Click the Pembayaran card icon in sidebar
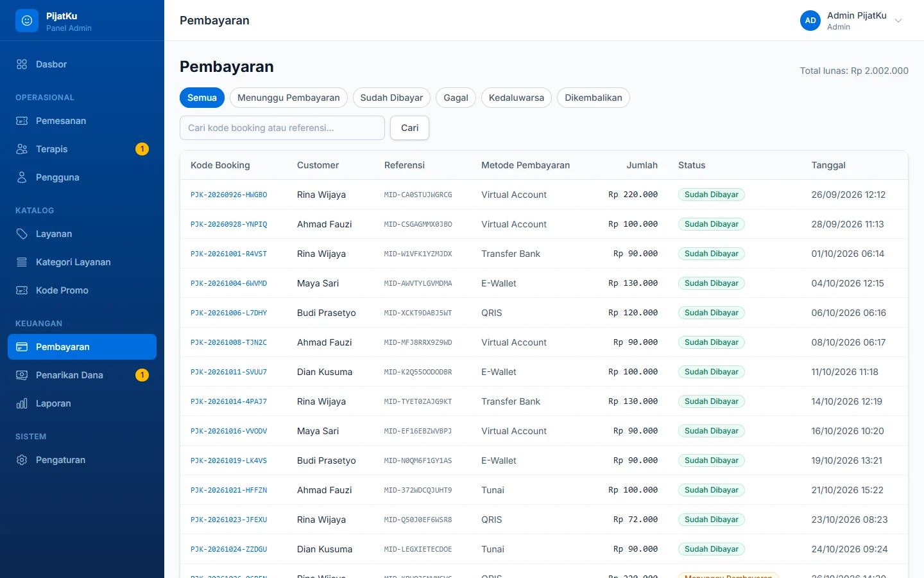This screenshot has height=578, width=924. point(22,347)
